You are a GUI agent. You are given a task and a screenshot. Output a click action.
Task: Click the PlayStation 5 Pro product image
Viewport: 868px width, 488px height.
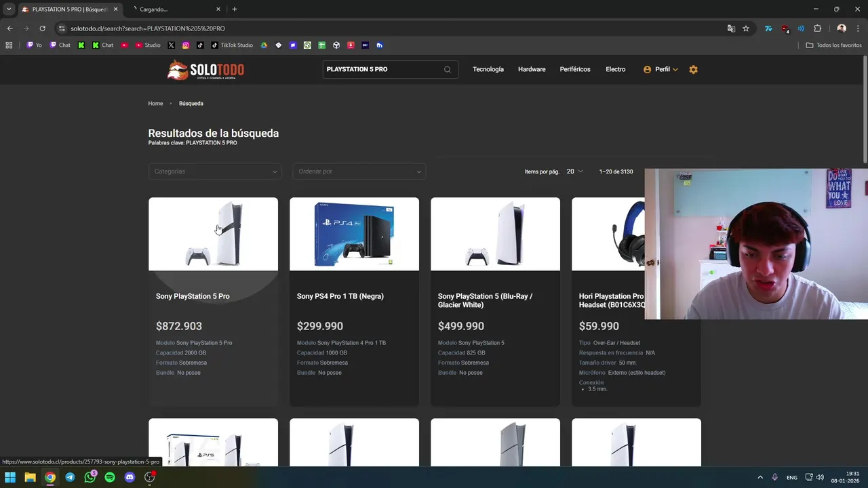pyautogui.click(x=213, y=234)
